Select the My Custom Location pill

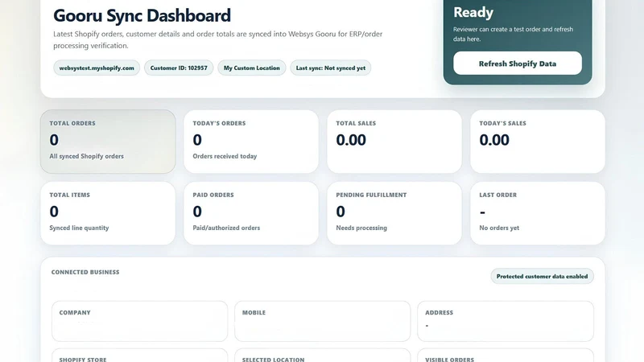pos(252,68)
